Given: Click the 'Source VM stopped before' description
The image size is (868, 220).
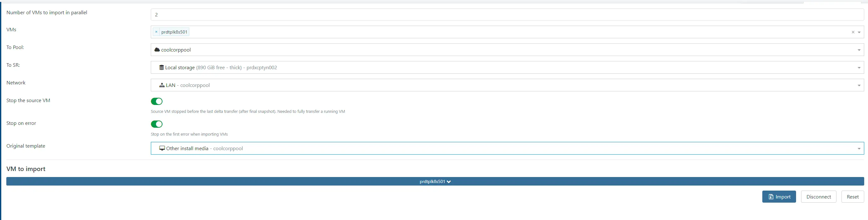Looking at the screenshot, I should (x=248, y=111).
